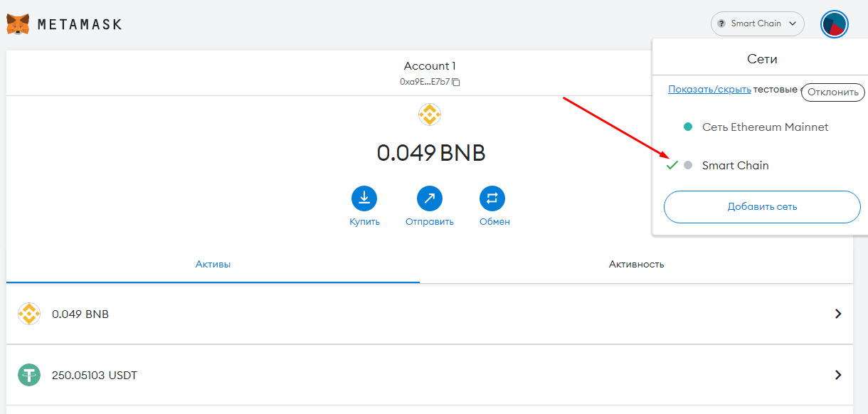
Task: Switch to the Активы tab
Action: (213, 264)
